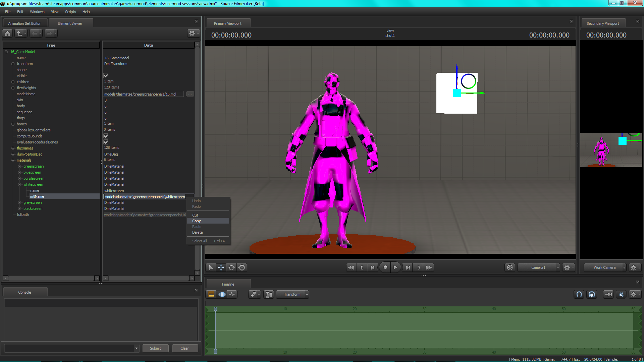
Task: Switch to the graph editor mode
Action: (232, 294)
